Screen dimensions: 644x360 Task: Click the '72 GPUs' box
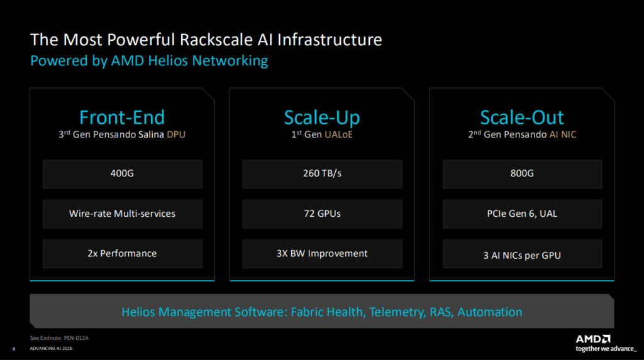(323, 214)
